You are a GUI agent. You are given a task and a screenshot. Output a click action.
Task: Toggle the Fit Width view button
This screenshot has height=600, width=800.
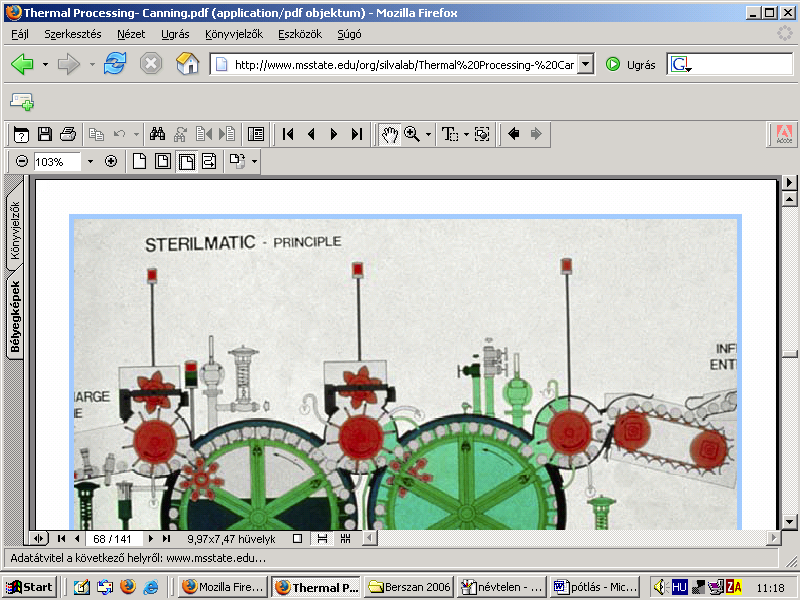186,161
